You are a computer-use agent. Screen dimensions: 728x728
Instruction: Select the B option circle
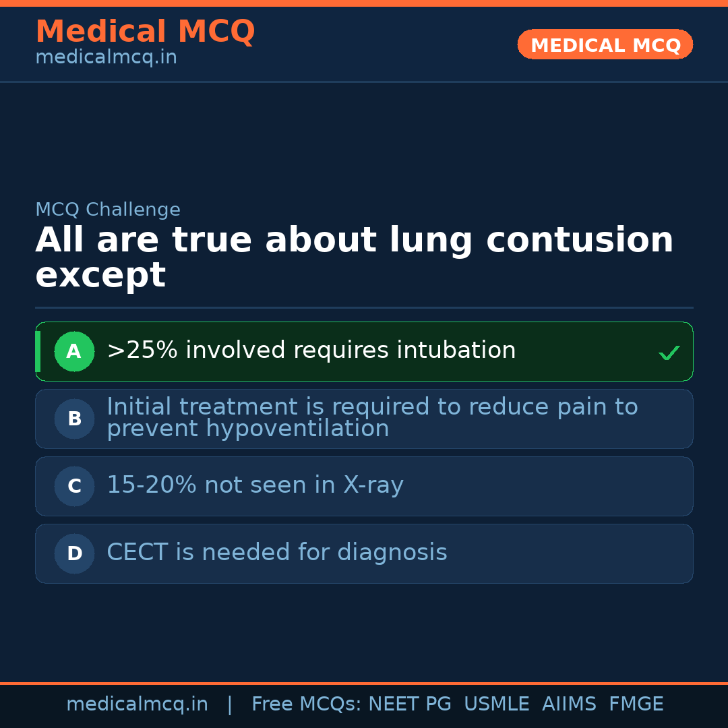tap(74, 419)
